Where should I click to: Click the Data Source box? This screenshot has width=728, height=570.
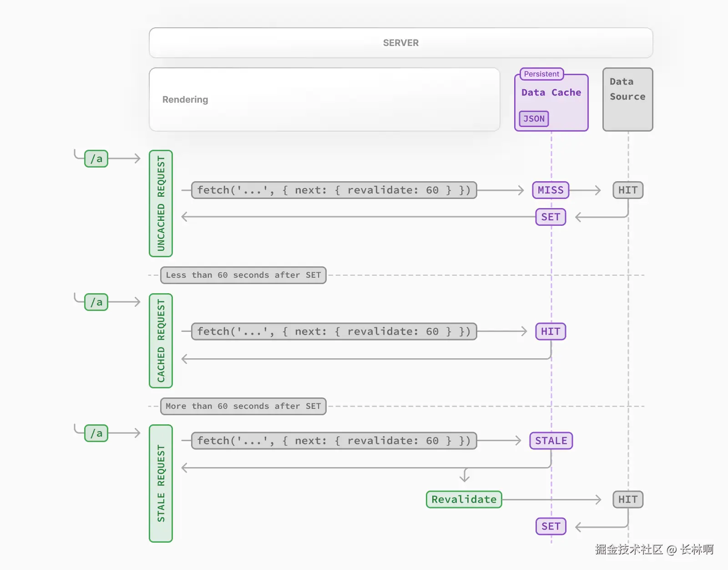(x=627, y=99)
